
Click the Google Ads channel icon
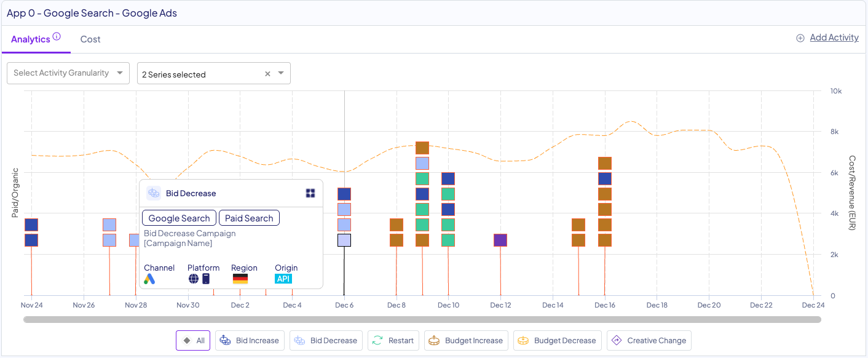click(149, 279)
